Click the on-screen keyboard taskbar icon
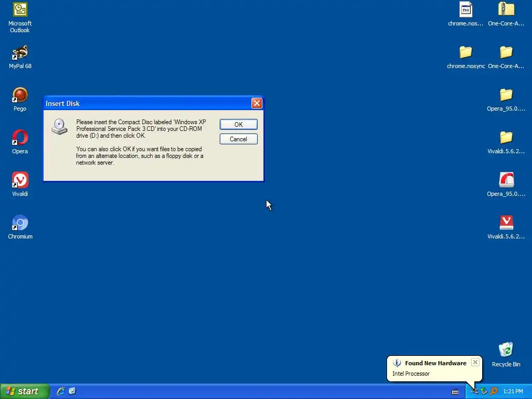The image size is (532, 399). (x=455, y=392)
